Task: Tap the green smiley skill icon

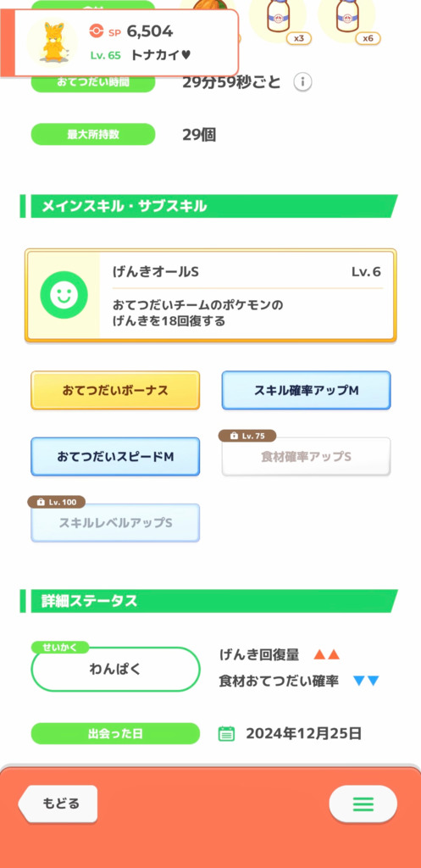Action: [64, 294]
